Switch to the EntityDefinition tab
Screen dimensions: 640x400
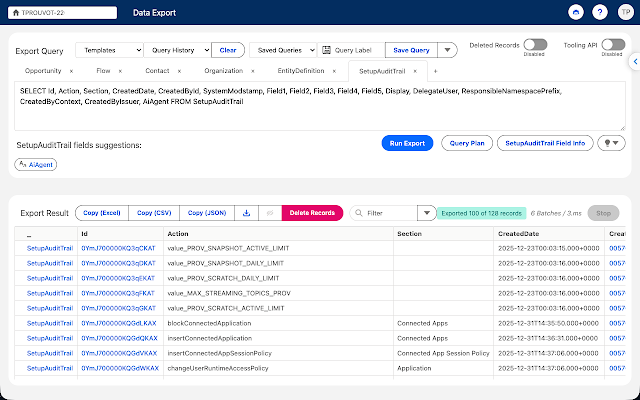[x=301, y=71]
